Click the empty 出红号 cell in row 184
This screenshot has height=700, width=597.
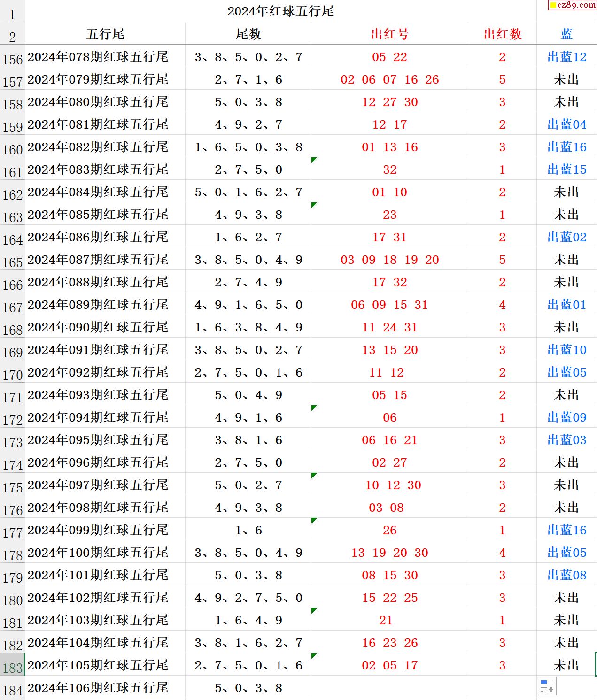coord(389,688)
